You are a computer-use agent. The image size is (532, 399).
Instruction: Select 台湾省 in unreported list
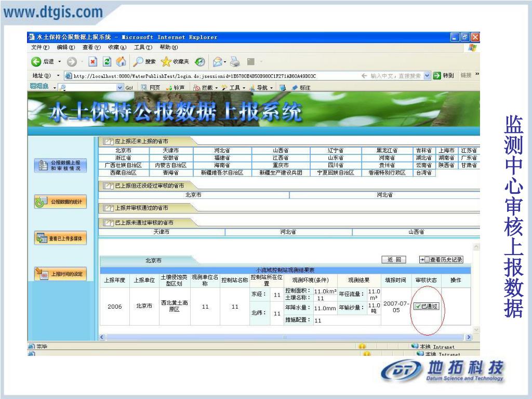point(424,172)
